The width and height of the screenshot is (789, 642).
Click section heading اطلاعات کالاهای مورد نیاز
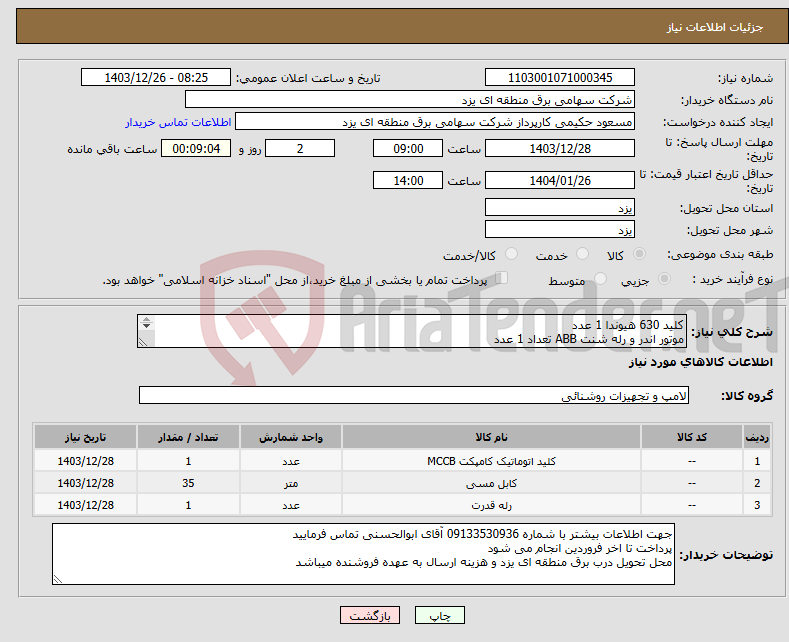coord(700,362)
